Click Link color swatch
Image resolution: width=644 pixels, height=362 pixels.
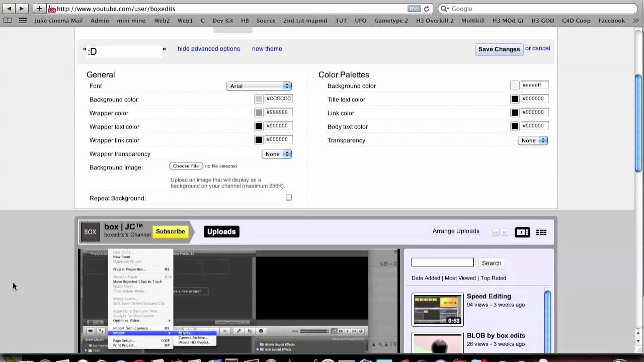tap(515, 113)
